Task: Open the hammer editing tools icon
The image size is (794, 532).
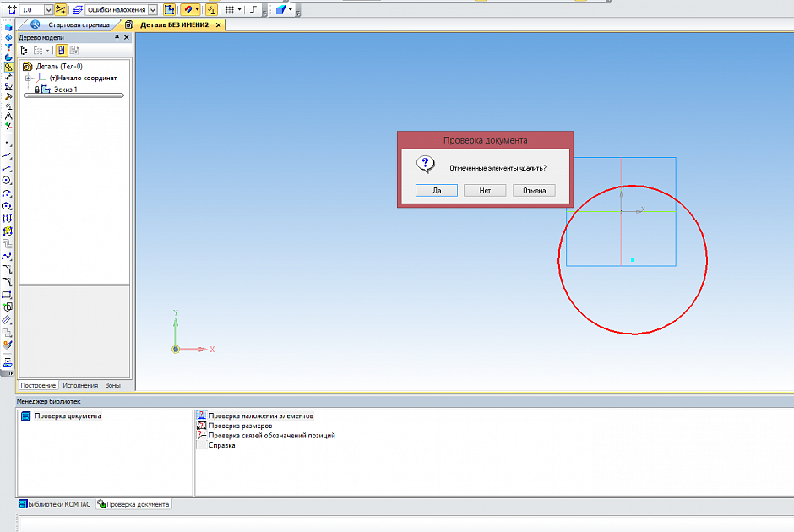Action: click(x=8, y=96)
